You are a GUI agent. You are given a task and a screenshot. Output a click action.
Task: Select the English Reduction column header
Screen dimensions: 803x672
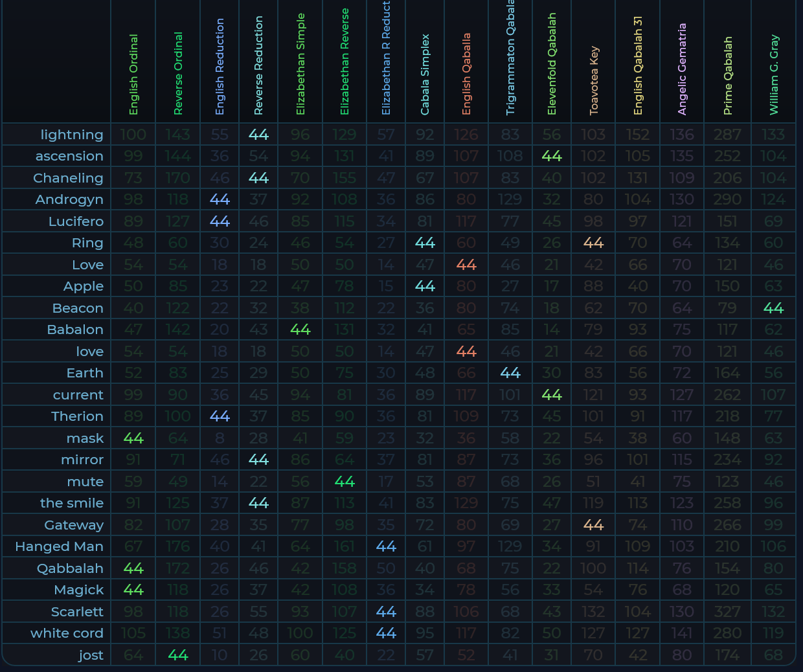[220, 67]
